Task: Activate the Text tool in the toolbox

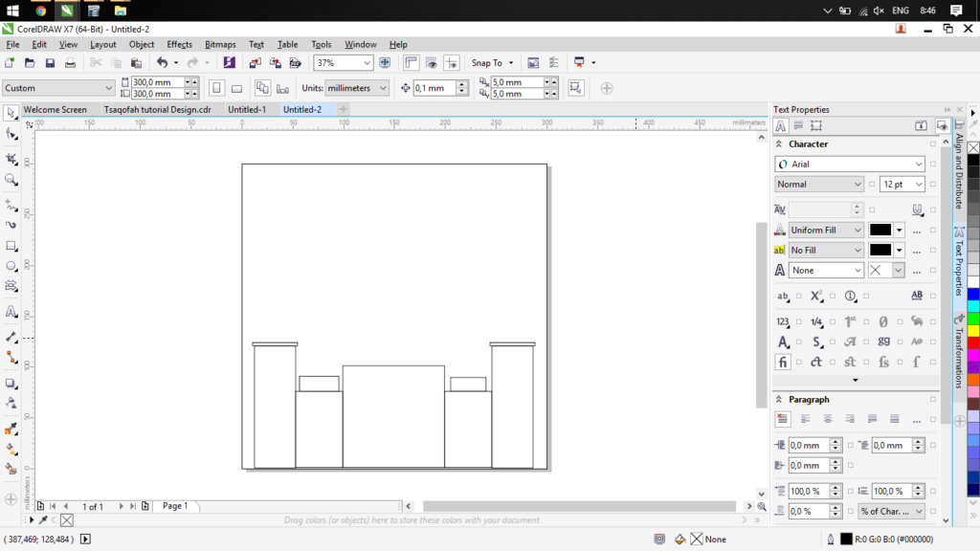Action: (11, 312)
